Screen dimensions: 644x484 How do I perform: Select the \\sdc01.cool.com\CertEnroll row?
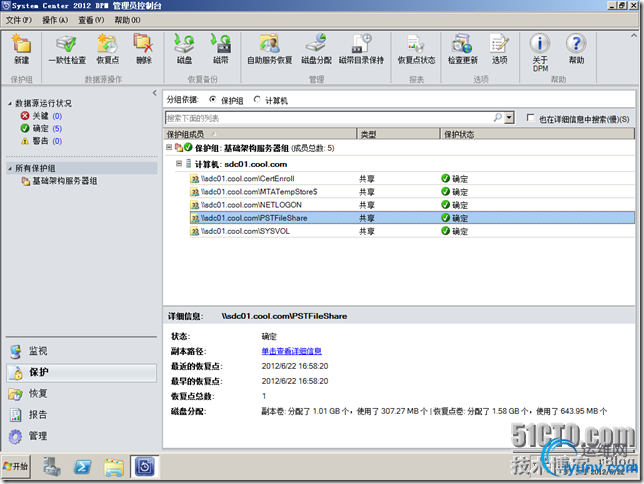pos(412,179)
